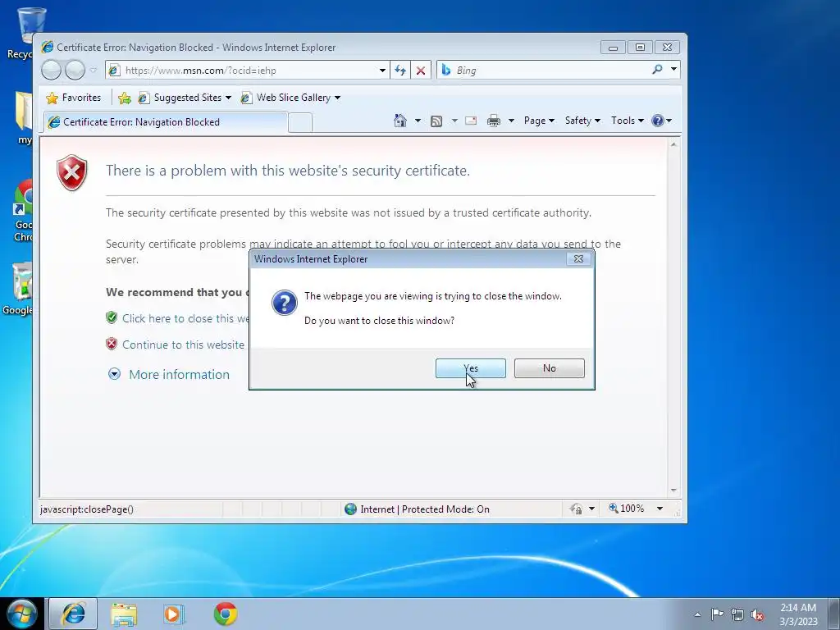Image resolution: width=840 pixels, height=630 pixels.
Task: Open the Help question mark menu
Action: point(661,121)
